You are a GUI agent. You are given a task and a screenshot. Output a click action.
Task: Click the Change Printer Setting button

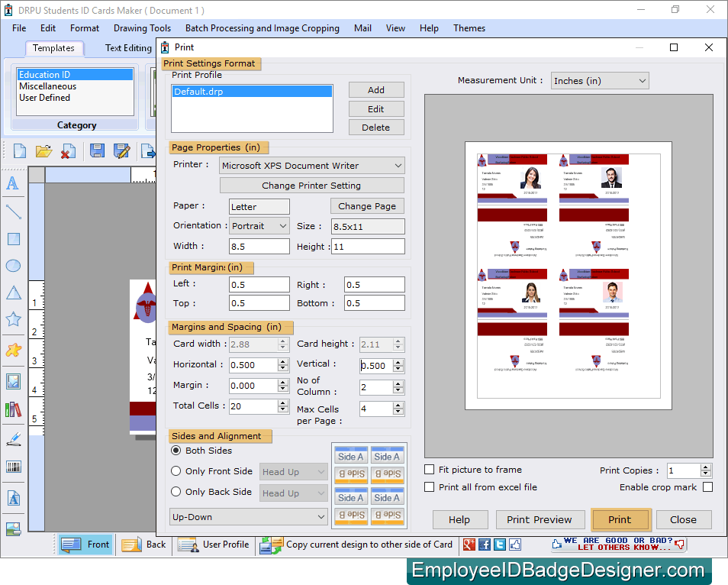pyautogui.click(x=311, y=185)
